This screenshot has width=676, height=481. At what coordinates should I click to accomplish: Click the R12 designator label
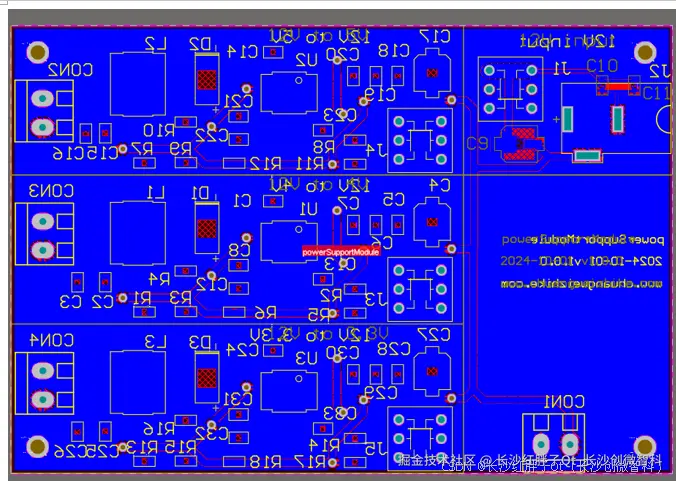click(265, 164)
